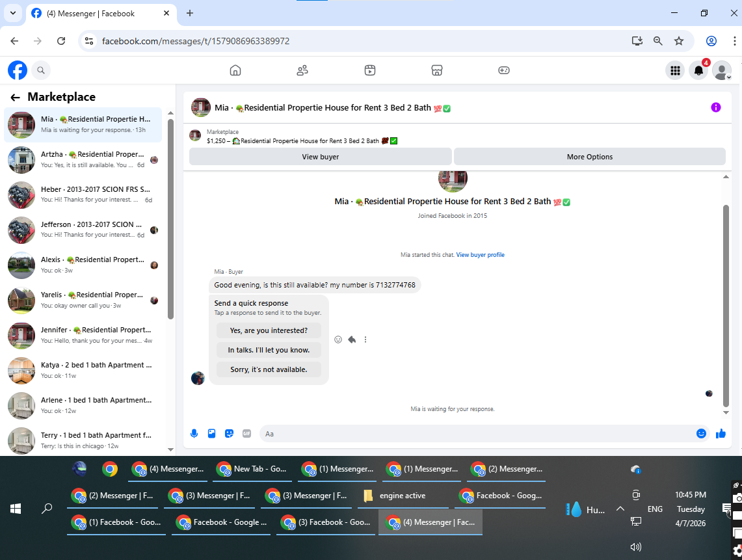742x560 pixels.
Task: Open the account profile avatar menu
Action: (722, 70)
